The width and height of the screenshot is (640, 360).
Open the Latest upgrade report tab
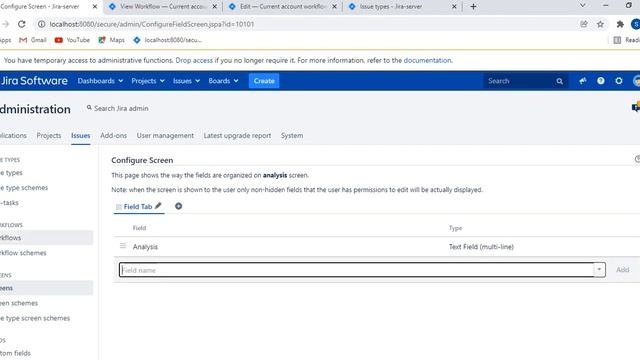coord(237,136)
